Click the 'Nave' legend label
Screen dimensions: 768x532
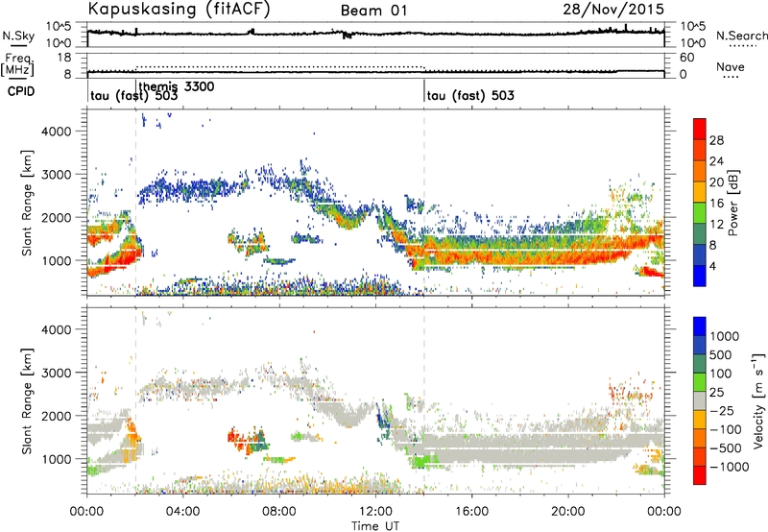point(731,66)
